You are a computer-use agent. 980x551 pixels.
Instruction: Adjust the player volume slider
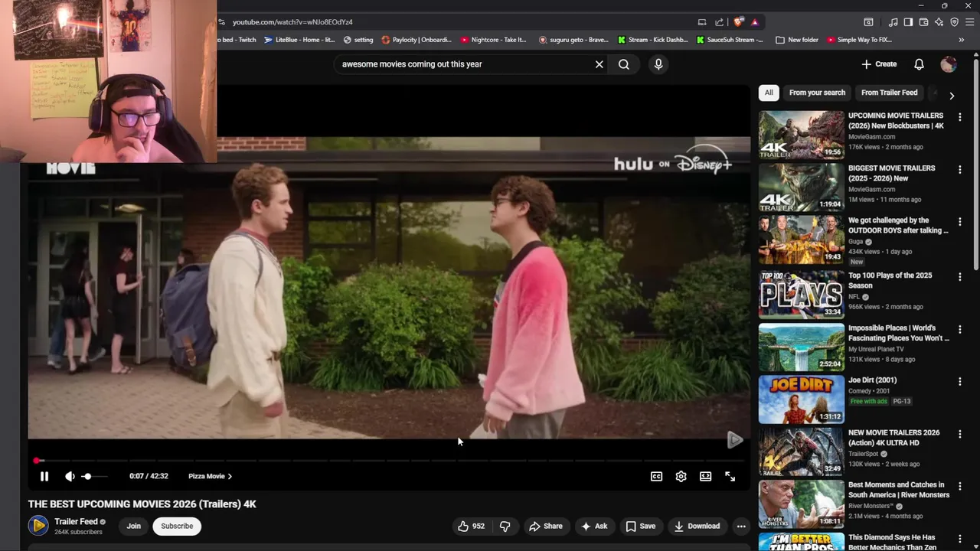tap(95, 476)
